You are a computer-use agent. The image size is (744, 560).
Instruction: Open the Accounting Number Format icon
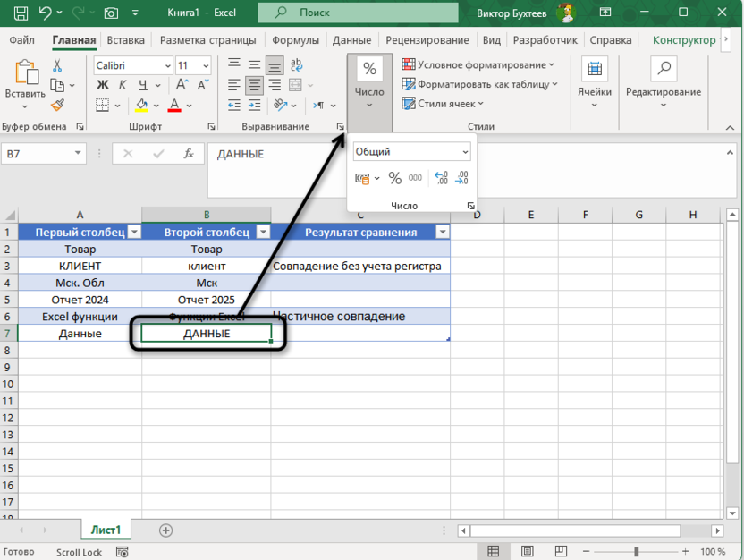pos(362,178)
